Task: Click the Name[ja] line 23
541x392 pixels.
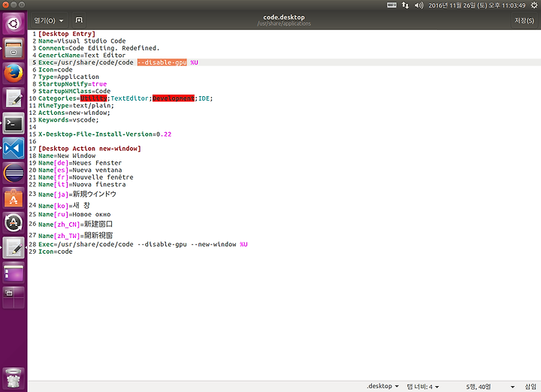Action: tap(77, 194)
